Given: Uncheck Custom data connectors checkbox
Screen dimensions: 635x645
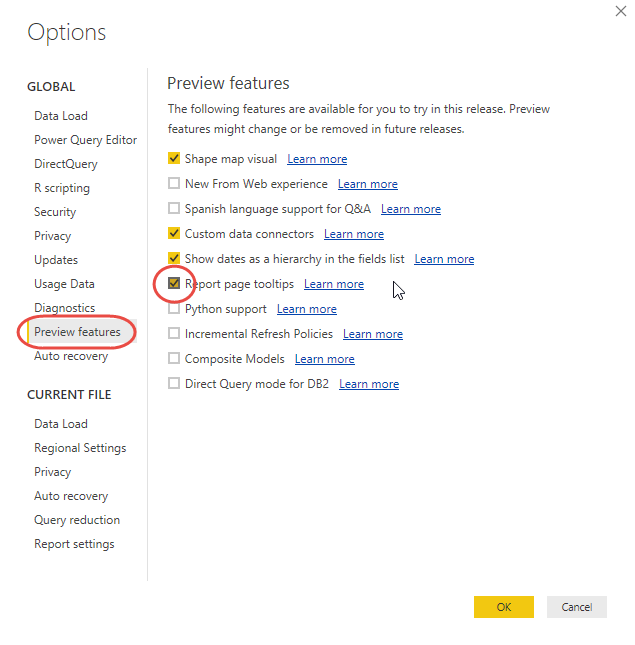Looking at the screenshot, I should pos(174,234).
